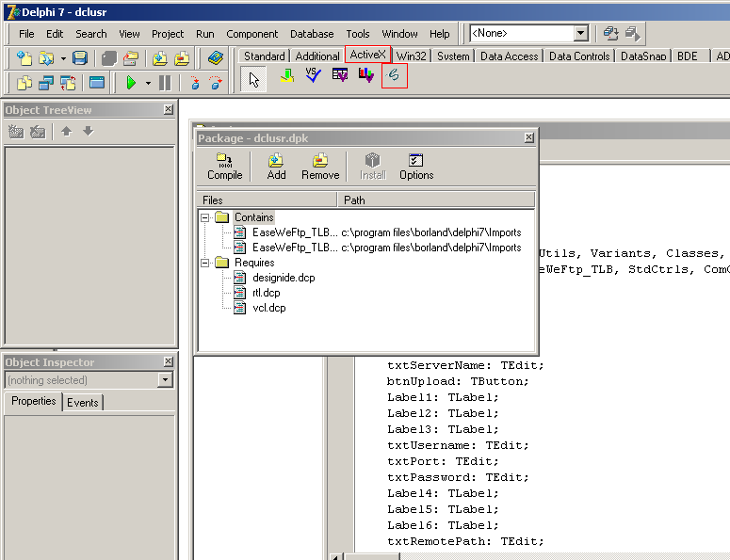
Task: Select designide.dcp in the Requires list
Action: tap(284, 279)
